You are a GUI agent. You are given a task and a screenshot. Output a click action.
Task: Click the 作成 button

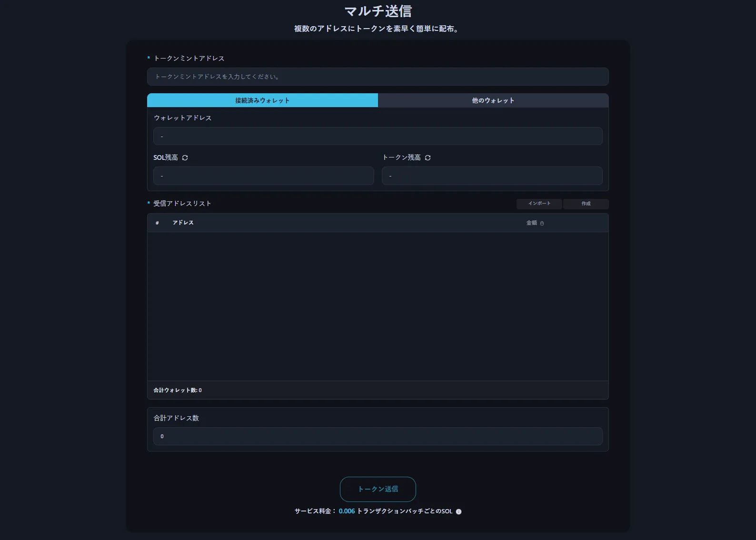(x=586, y=204)
